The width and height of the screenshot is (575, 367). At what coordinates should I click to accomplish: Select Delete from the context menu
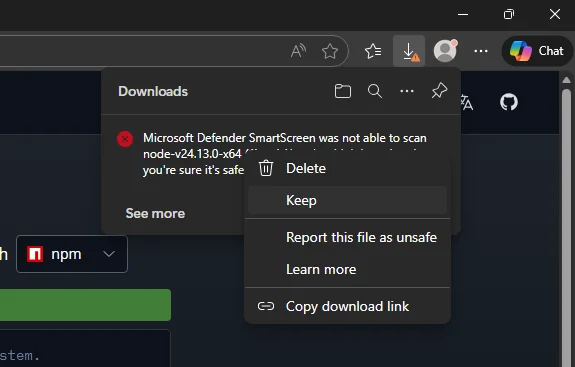347,168
